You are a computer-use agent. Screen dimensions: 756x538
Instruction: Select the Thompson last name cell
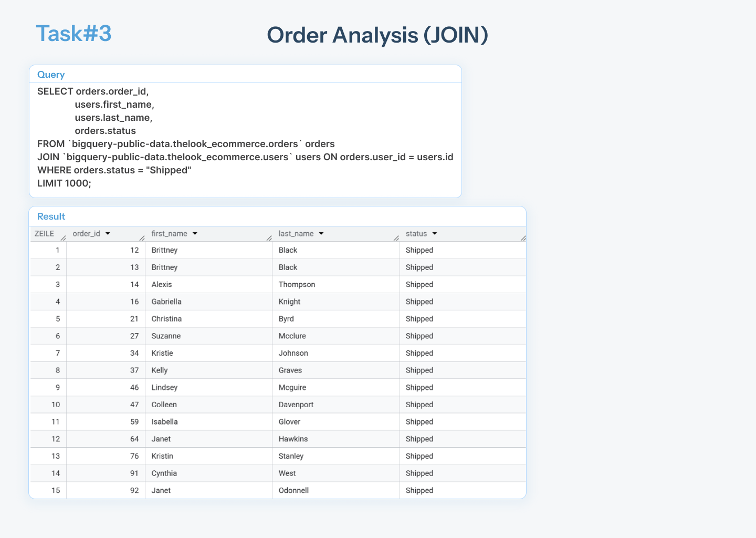(336, 285)
